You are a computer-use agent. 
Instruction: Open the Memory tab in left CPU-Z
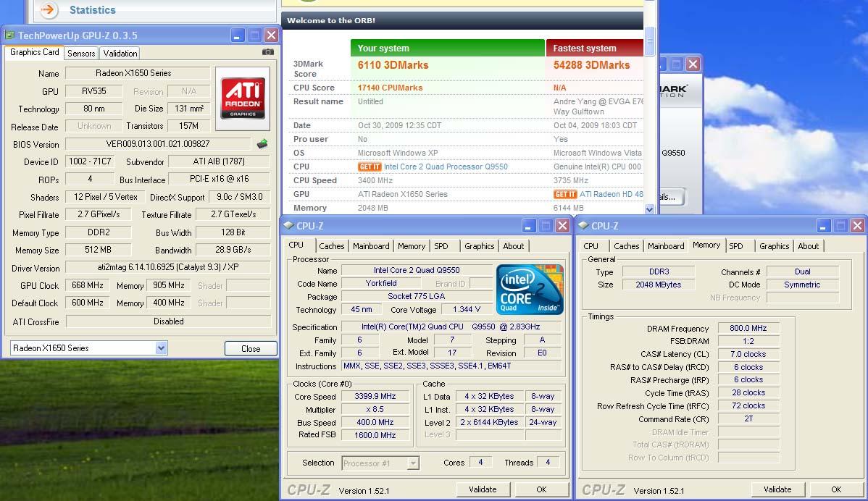412,246
